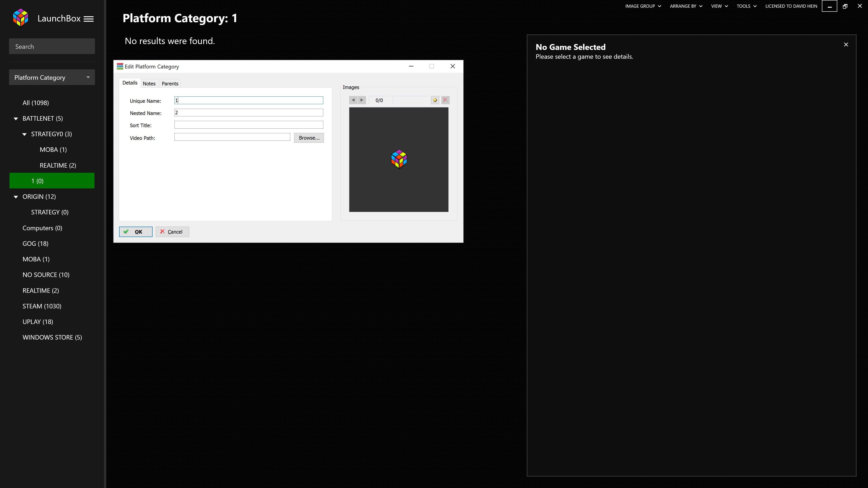The image size is (868, 488).
Task: Focus the Sort Title field
Action: pos(249,125)
